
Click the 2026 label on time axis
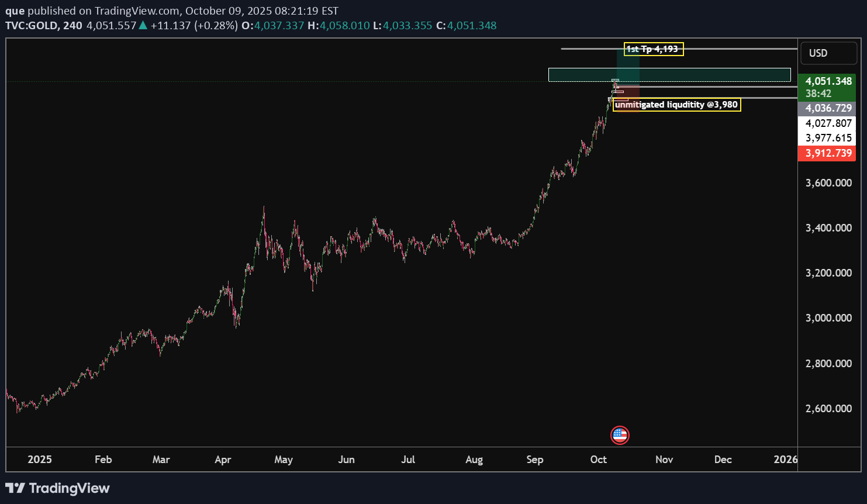coord(785,460)
